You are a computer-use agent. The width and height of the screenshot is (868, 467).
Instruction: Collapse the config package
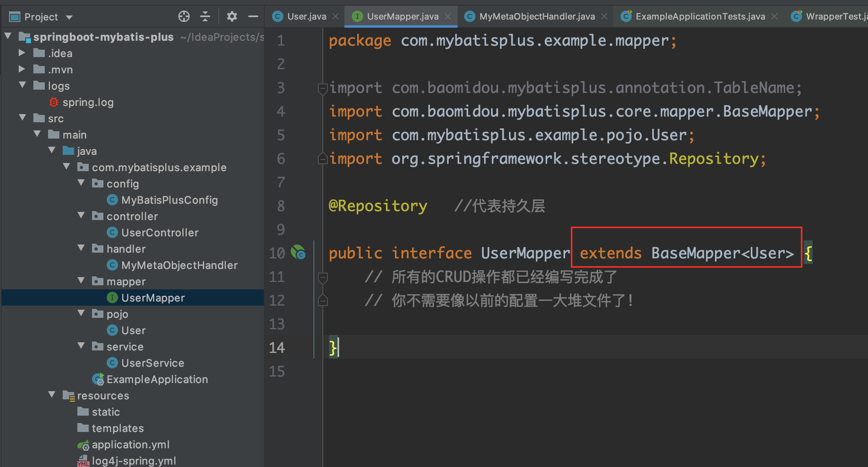tap(81, 183)
